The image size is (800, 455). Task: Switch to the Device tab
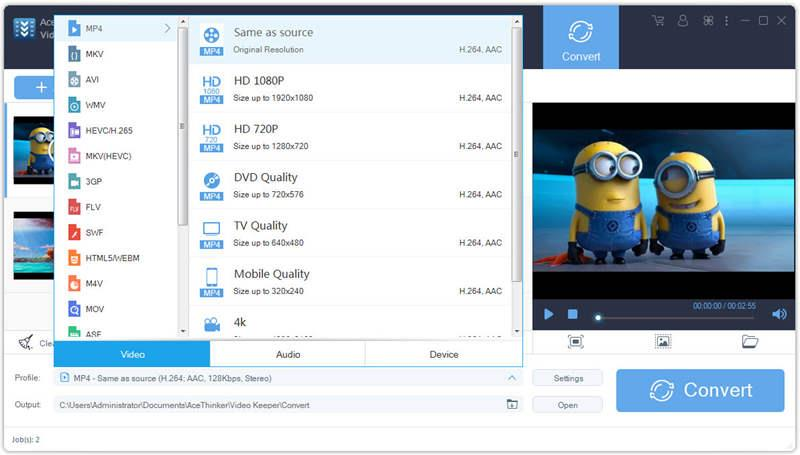coord(443,354)
